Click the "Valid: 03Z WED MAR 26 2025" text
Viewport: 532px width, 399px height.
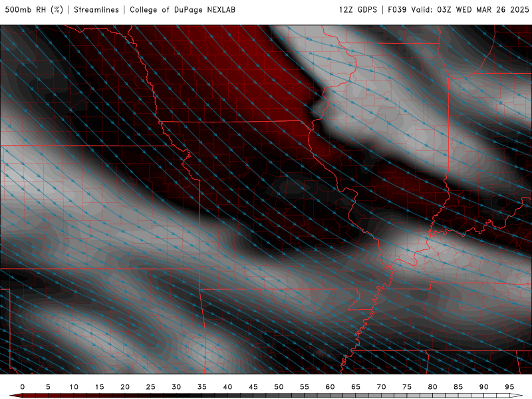coord(470,10)
